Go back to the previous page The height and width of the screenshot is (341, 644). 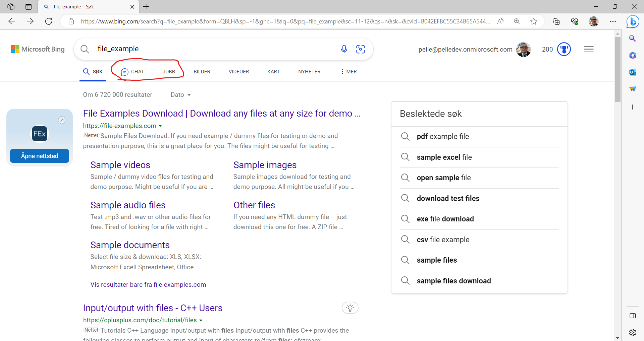[12, 21]
